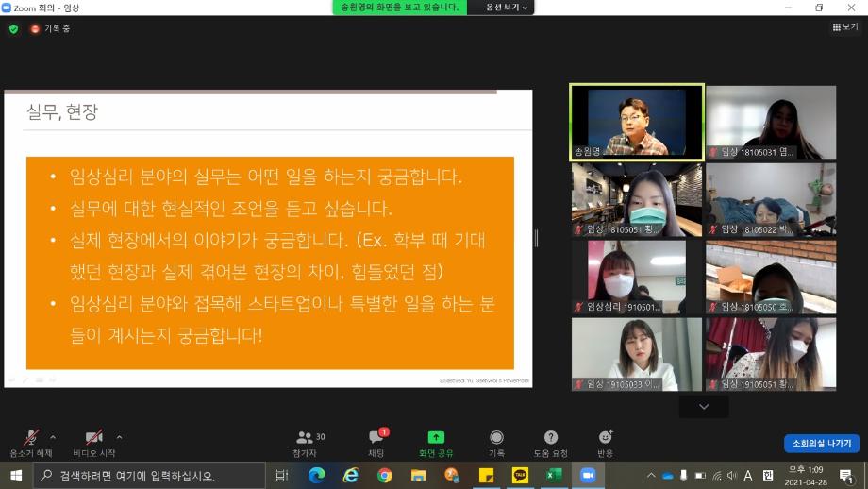This screenshot has height=489, width=868.
Task: Click the green encryption shield icon
Action: [x=13, y=28]
